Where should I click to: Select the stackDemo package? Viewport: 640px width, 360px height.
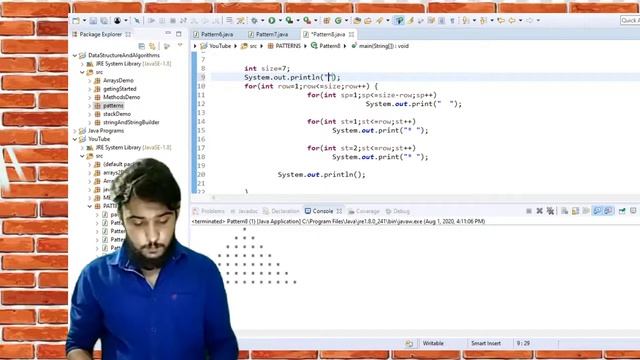tap(117, 114)
